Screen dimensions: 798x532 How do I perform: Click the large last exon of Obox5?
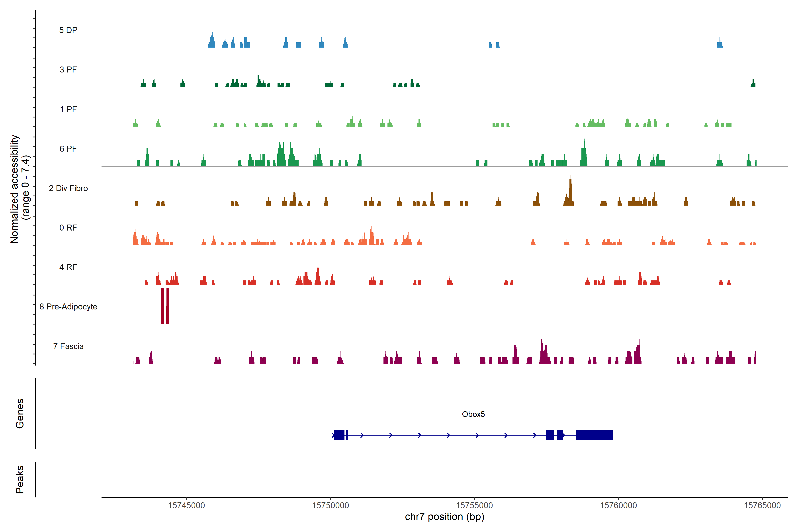point(594,435)
